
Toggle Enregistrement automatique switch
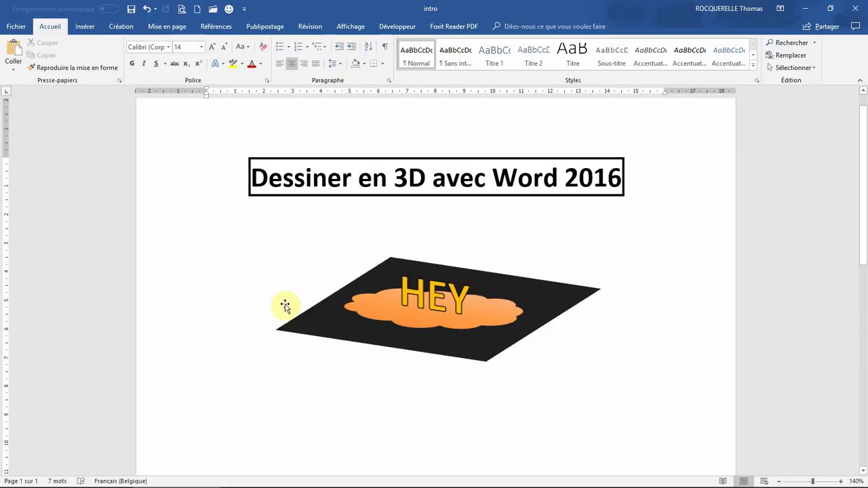coord(108,9)
